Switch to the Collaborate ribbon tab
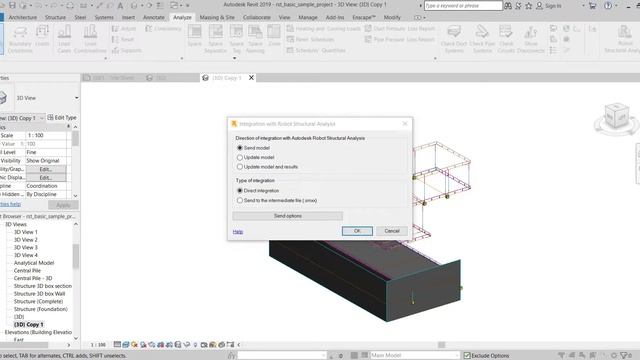The width and height of the screenshot is (640, 360). coord(257,18)
